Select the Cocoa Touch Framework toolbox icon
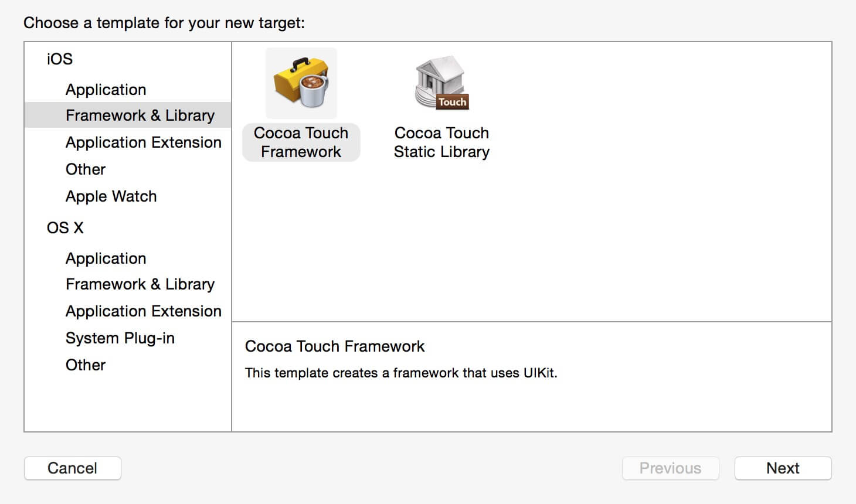 301,83
